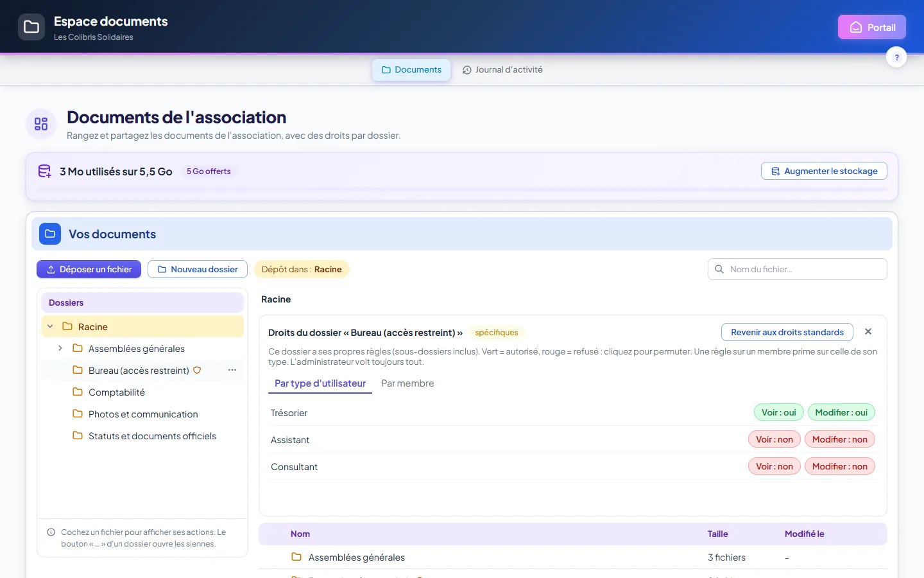Screen dimensions: 924x578
Task: Toggle Consultant Modifier permission
Action: (x=840, y=466)
